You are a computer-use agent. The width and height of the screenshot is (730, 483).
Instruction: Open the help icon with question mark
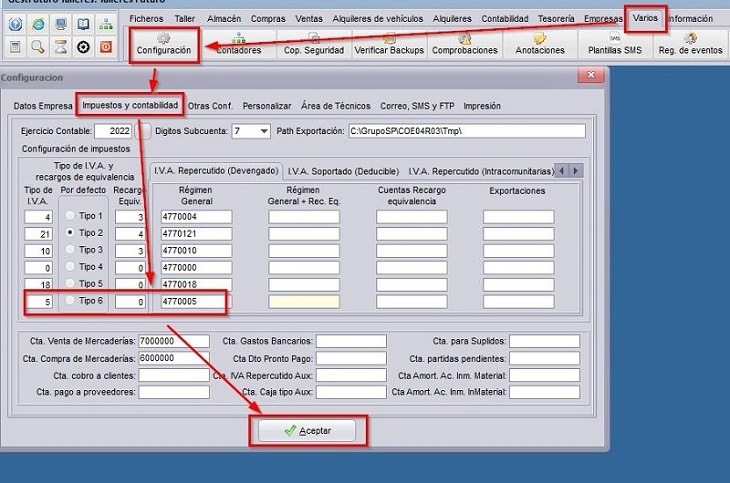tap(15, 24)
